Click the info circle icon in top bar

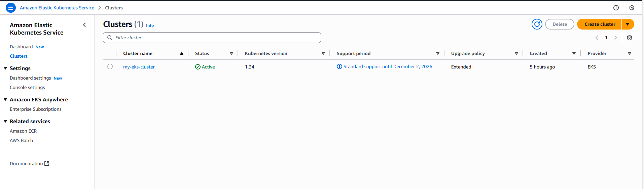coord(616,8)
